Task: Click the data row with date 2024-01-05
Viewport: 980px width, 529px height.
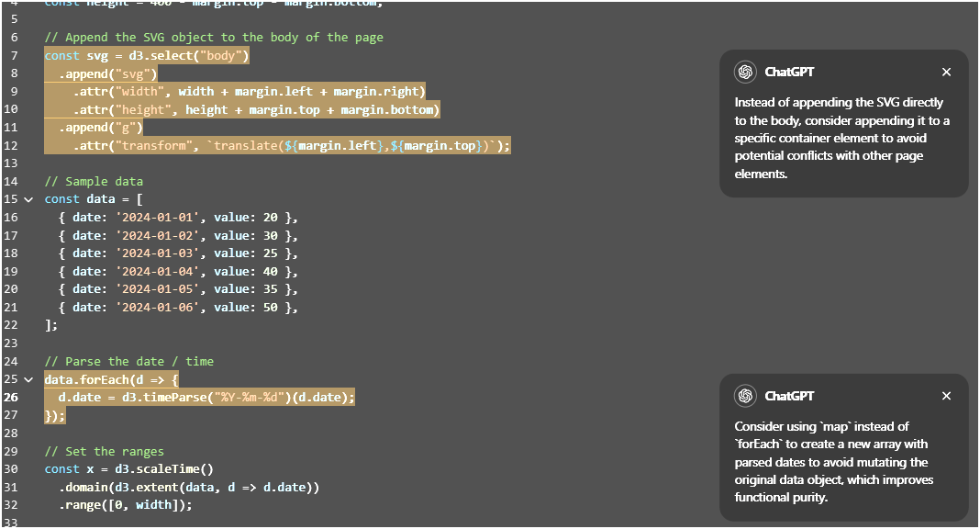Action: (x=178, y=289)
